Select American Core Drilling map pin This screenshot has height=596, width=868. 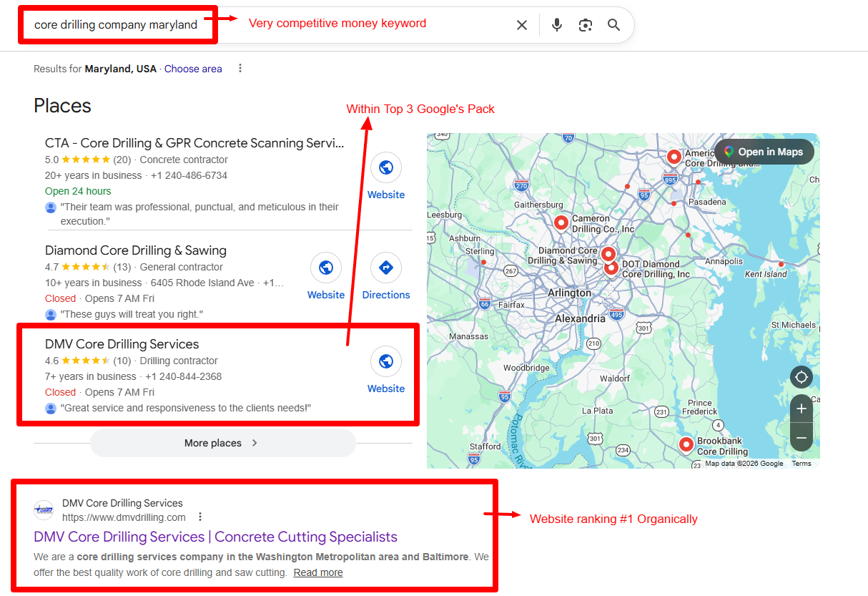pos(674,157)
